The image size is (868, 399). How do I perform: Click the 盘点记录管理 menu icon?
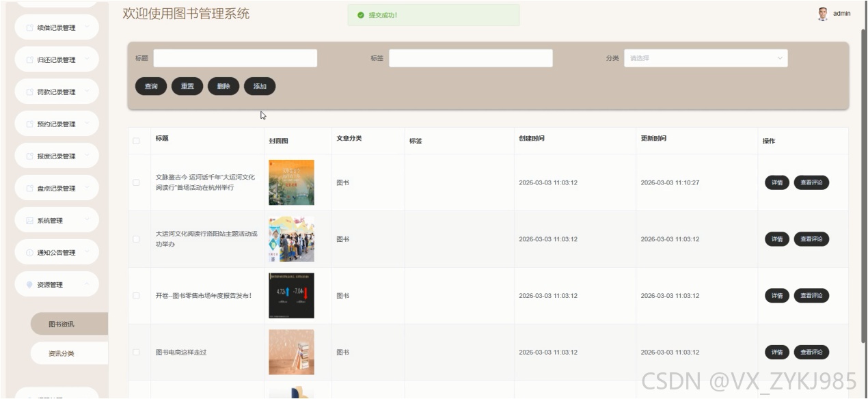click(29, 189)
